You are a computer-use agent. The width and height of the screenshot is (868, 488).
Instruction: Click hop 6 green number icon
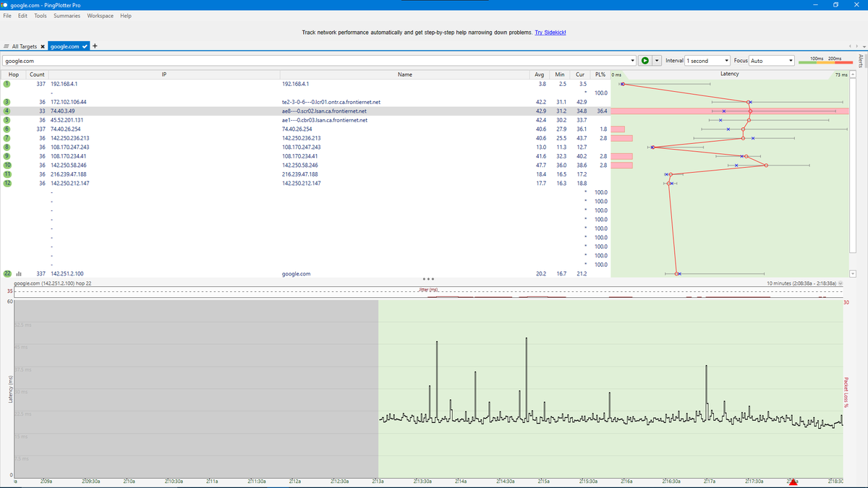point(7,129)
